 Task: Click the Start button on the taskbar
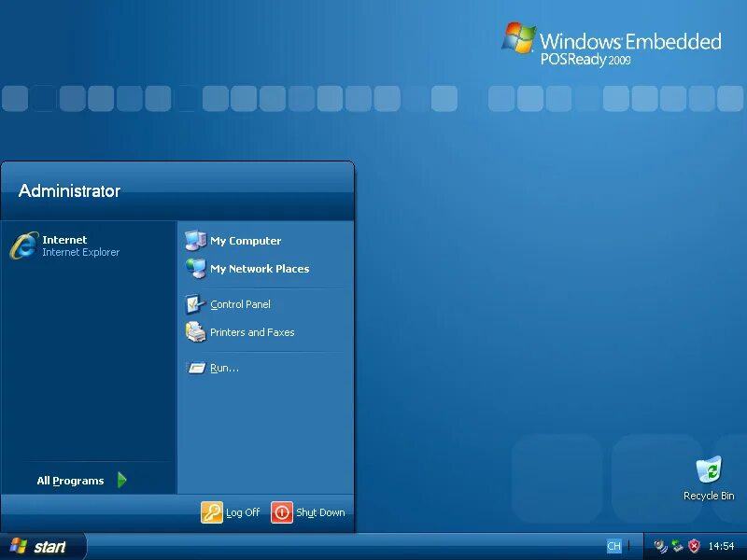coord(43,547)
